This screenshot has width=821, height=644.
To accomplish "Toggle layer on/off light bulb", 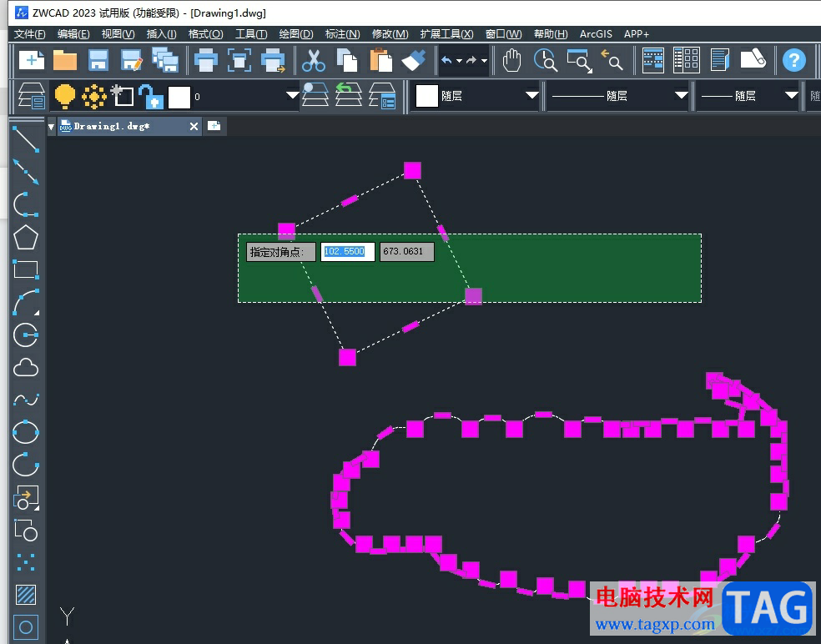I will coord(65,96).
